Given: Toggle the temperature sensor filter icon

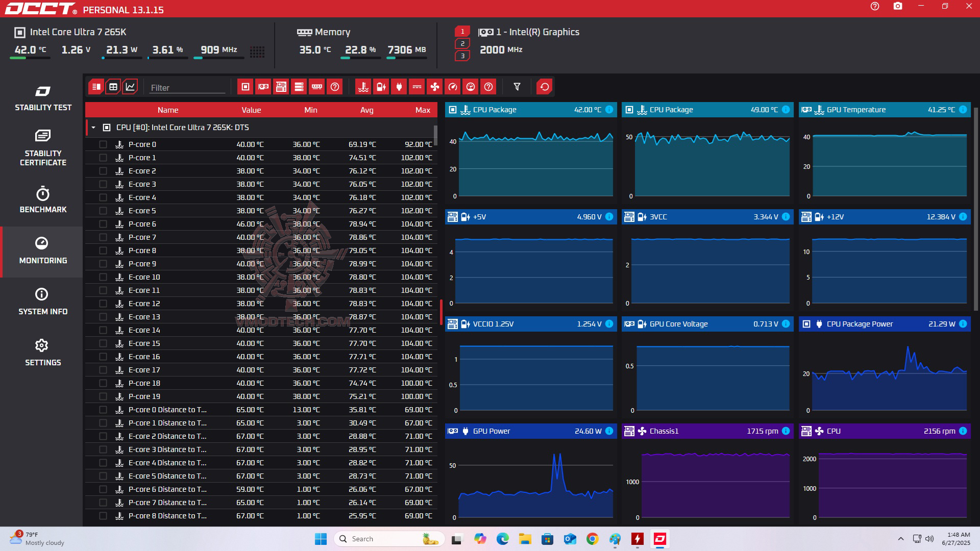Looking at the screenshot, I should (363, 87).
